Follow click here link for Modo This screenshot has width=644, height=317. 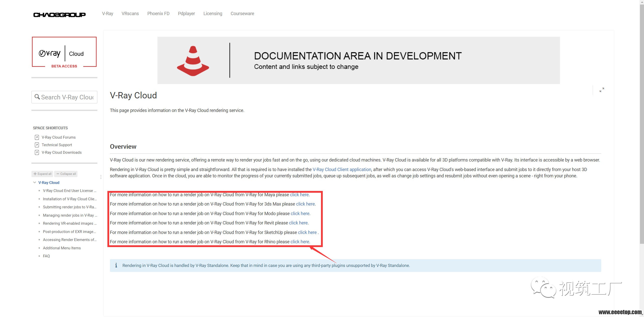coord(300,214)
